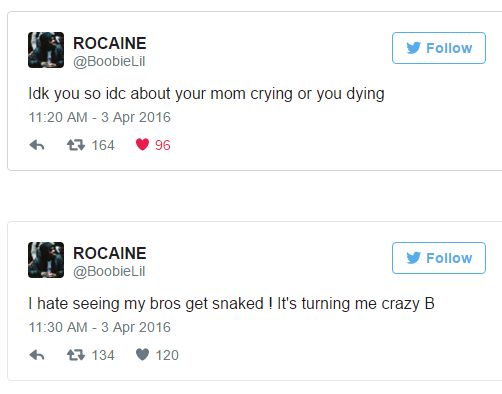This screenshot has width=502, height=394.
Task: Retweet the tweet with 134 retweets
Action: (76, 355)
